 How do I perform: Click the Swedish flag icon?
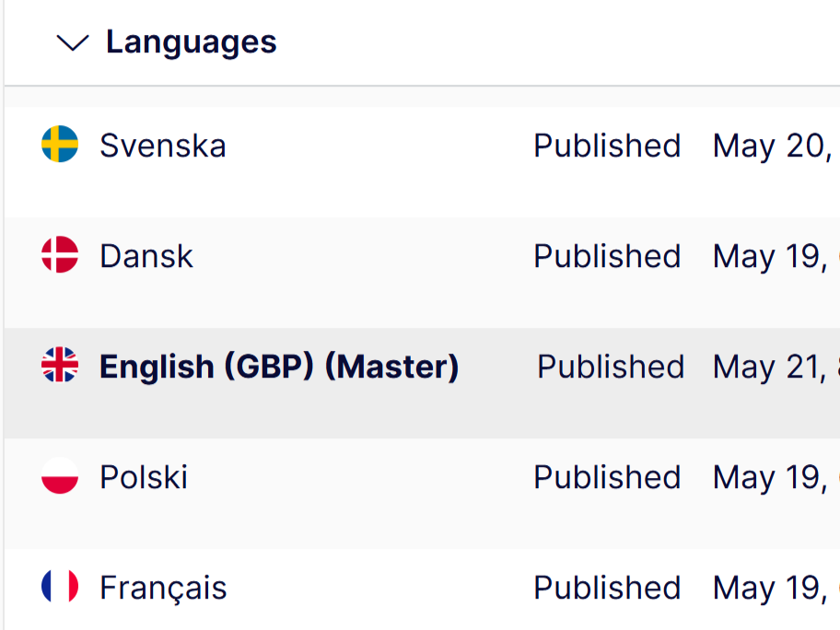60,144
